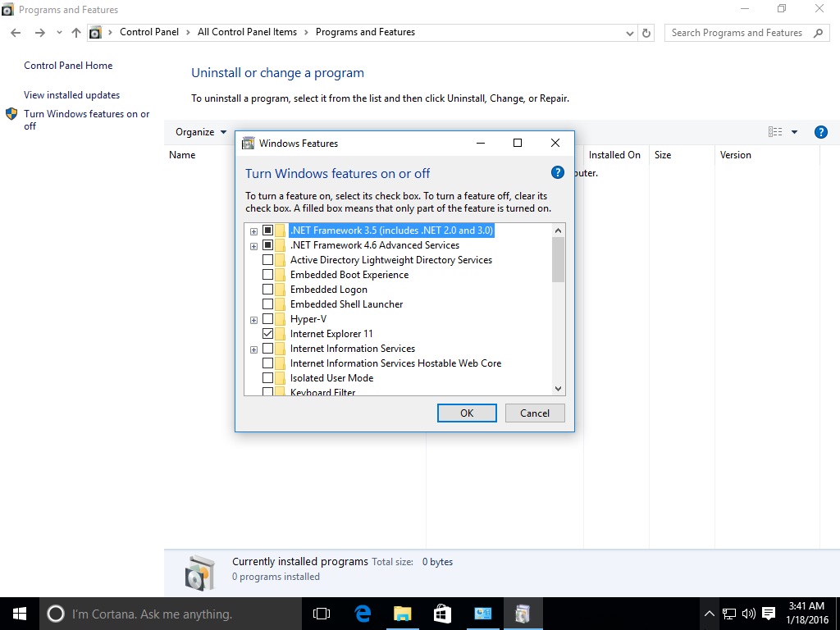Click the folder icon beside Embedded Boot Experience

pyautogui.click(x=281, y=275)
